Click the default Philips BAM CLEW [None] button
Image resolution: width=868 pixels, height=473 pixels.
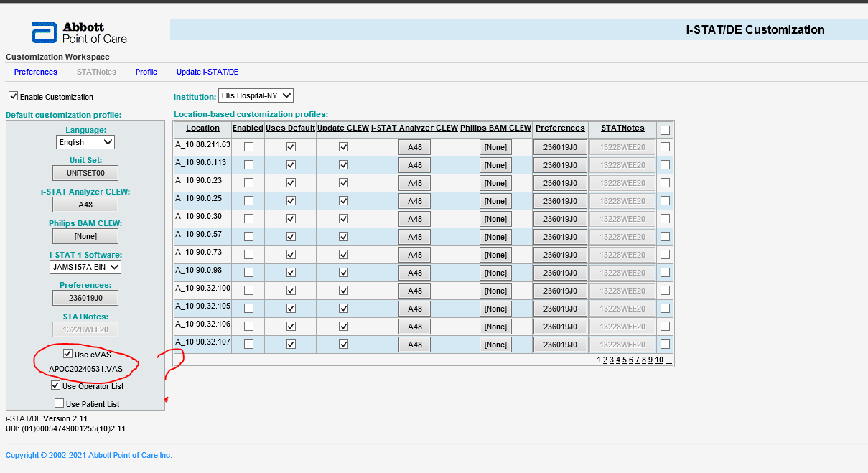click(85, 236)
